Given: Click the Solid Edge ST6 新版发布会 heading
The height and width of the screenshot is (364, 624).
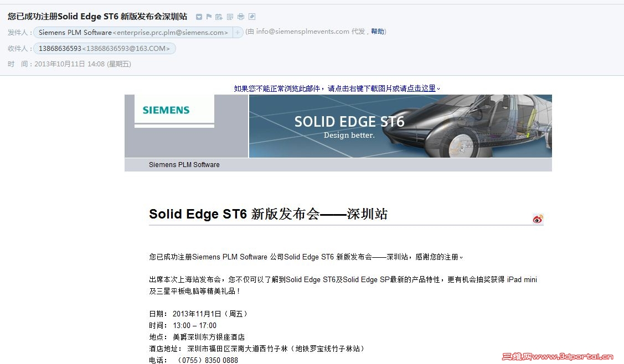Looking at the screenshot, I should click(268, 214).
